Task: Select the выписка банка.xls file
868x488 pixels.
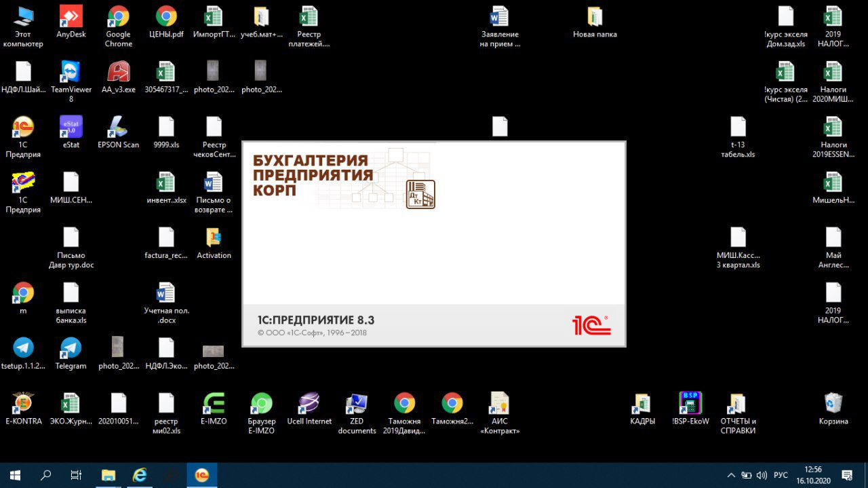Action: pos(71,303)
